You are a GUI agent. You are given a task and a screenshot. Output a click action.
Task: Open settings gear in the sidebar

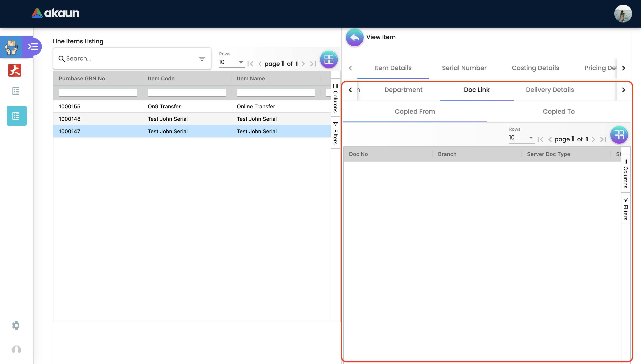16,325
